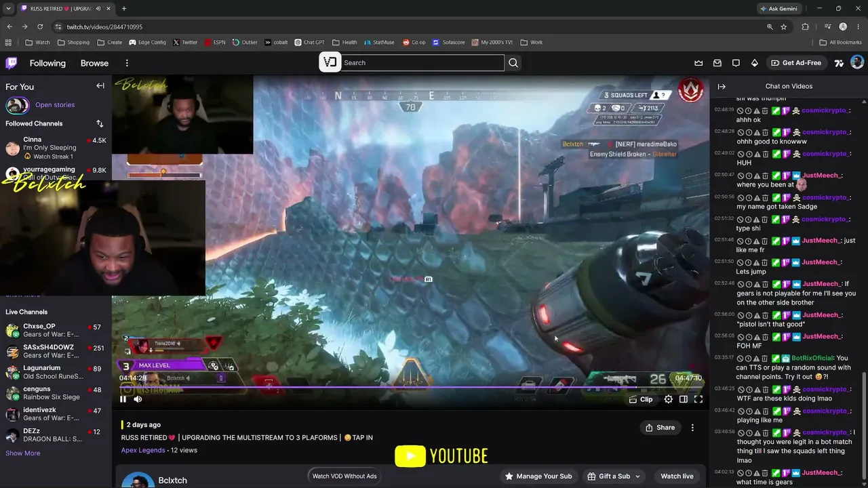The image size is (868, 488).
Task: Open the Lagunarium live channel
Action: pyautogui.click(x=56, y=372)
